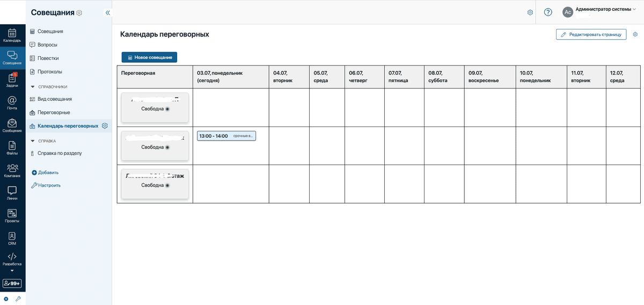Click the help question mark icon
Screen dimensions: 644x305
coord(548,12)
